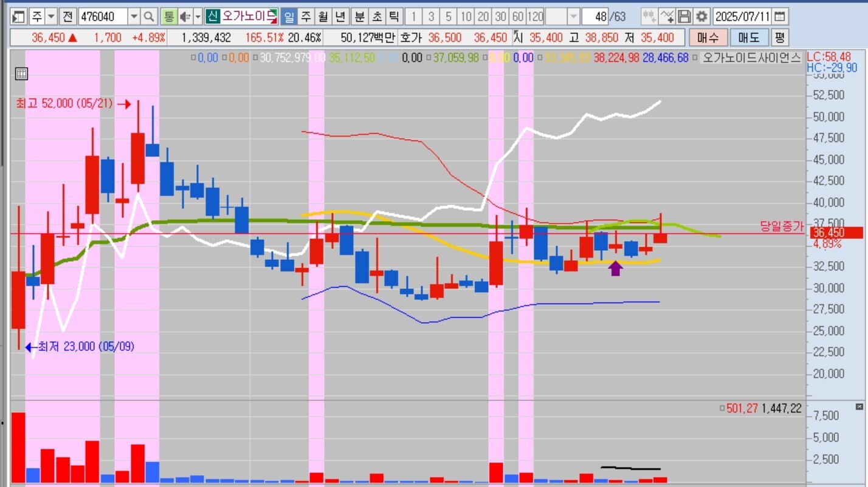Image resolution: width=868 pixels, height=487 pixels.
Task: Click the 매수 buy button
Action: point(708,38)
